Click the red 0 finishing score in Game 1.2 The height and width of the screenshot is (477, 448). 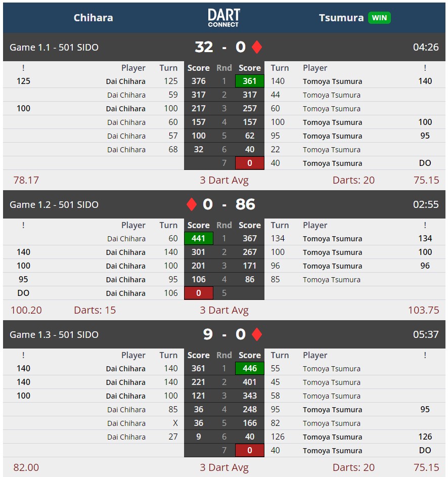point(199,293)
